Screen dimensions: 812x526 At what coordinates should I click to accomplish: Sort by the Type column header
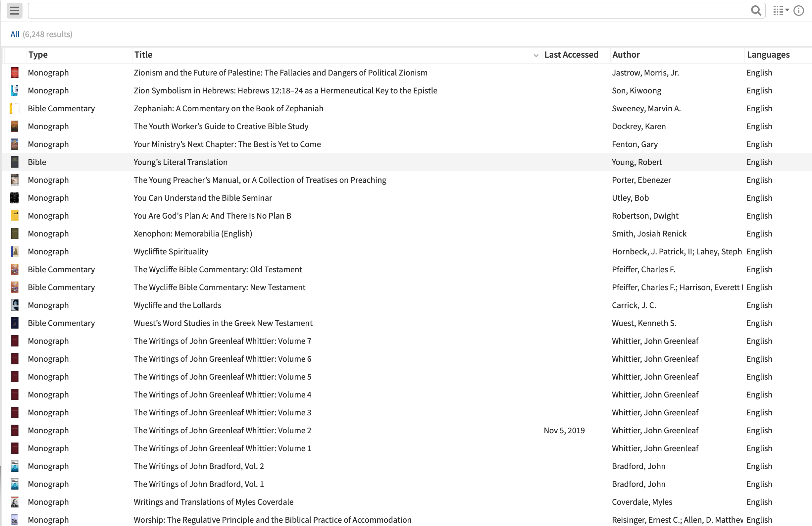tap(38, 55)
